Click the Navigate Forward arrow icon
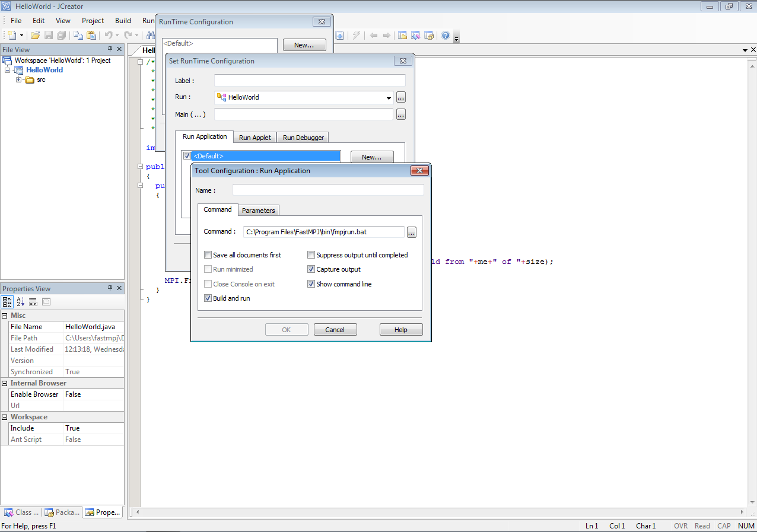This screenshot has width=757, height=532. tap(387, 36)
